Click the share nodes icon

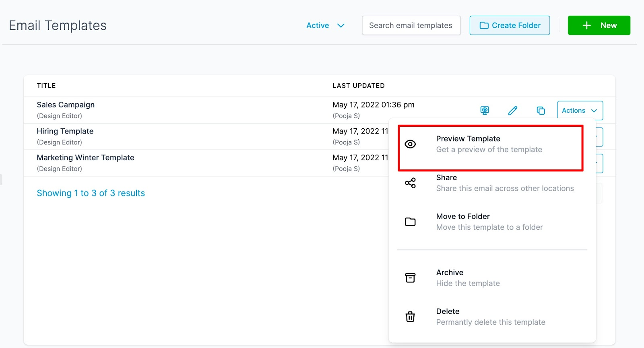(410, 183)
